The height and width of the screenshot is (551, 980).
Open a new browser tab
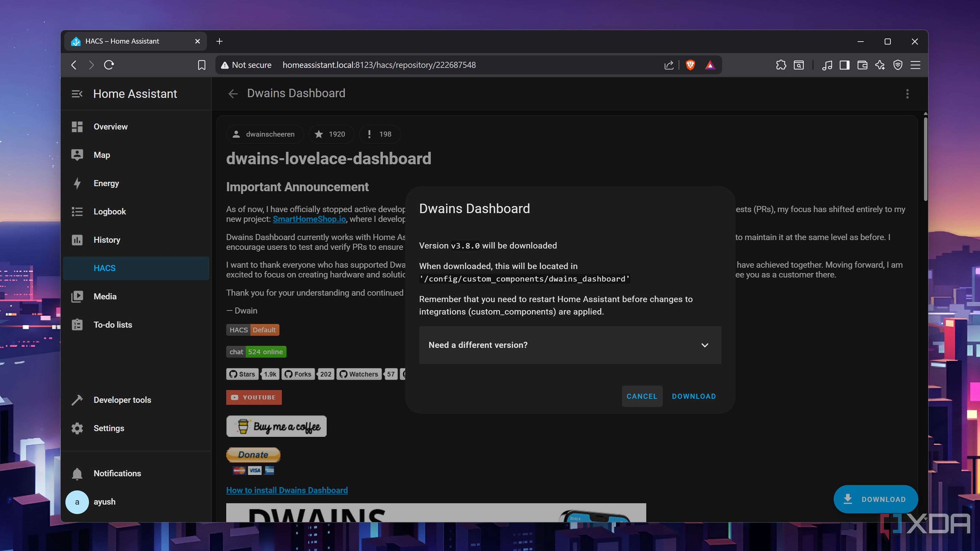pyautogui.click(x=219, y=41)
